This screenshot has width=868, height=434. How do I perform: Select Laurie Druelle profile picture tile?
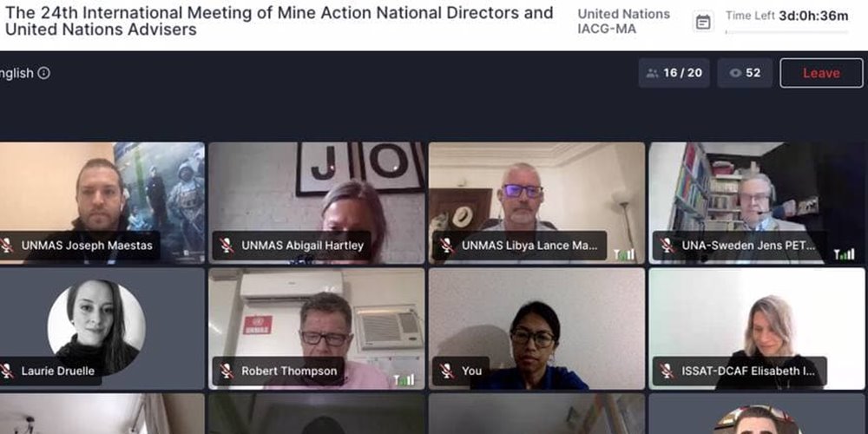point(97,326)
